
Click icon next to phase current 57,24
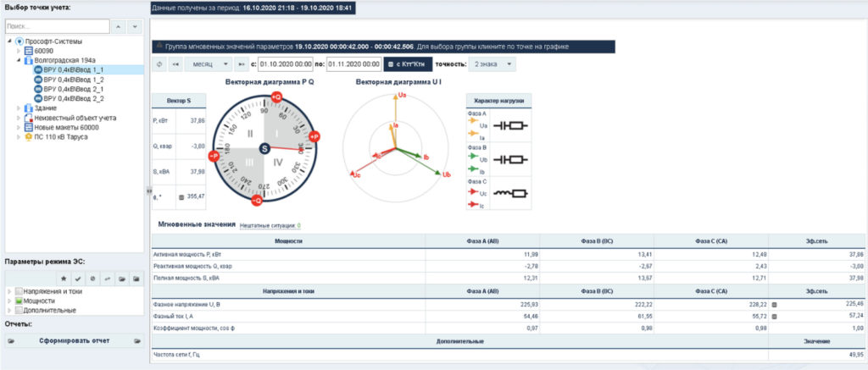tap(775, 317)
